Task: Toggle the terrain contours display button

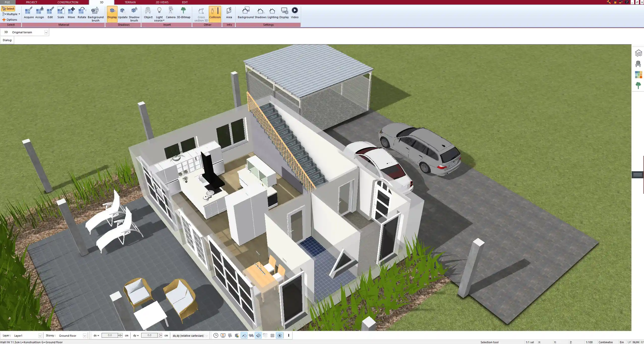Action: pyautogui.click(x=265, y=335)
